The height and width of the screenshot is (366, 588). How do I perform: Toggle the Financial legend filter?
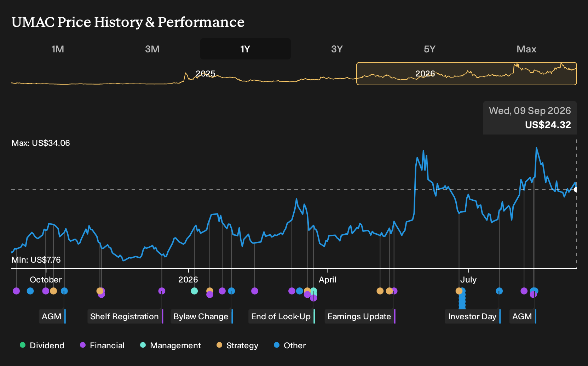coord(102,345)
